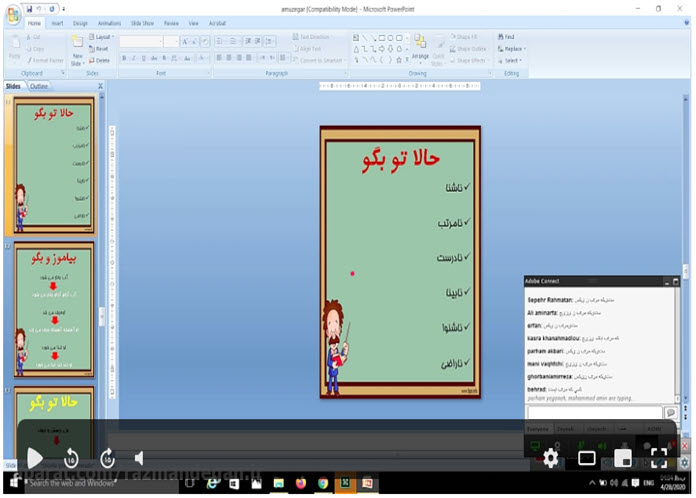The height and width of the screenshot is (498, 696).
Task: Switch video player to theater mode
Action: tap(587, 458)
